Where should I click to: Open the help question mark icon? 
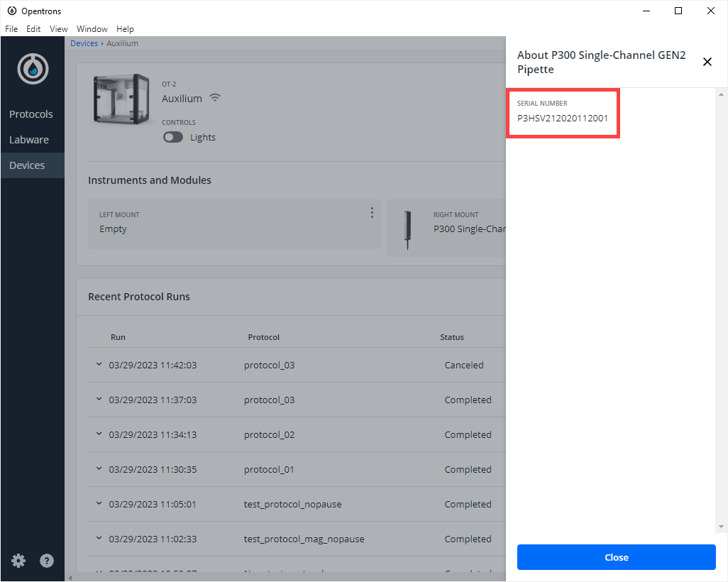[x=47, y=561]
